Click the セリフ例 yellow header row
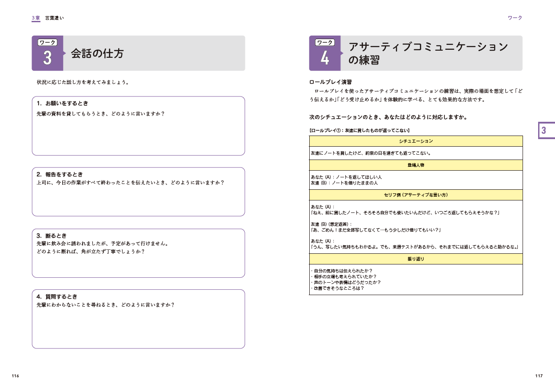 (415, 195)
